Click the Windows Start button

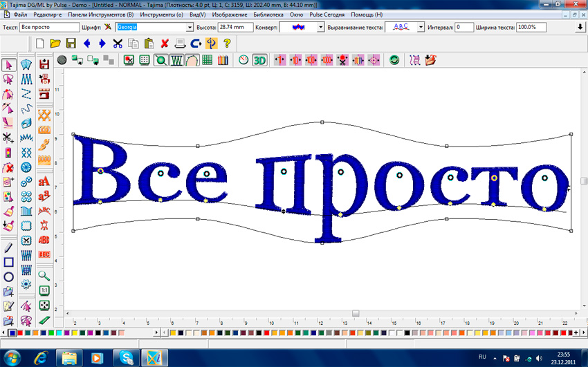(14, 357)
